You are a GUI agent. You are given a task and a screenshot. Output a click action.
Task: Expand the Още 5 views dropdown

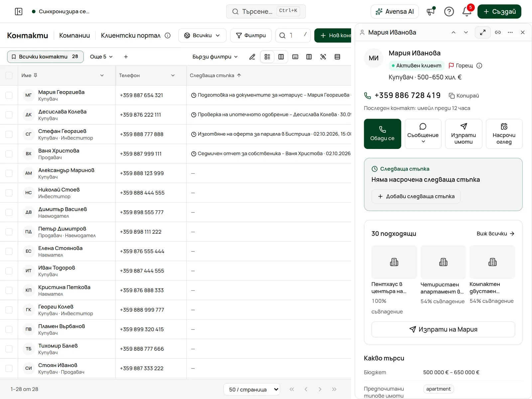click(x=101, y=57)
